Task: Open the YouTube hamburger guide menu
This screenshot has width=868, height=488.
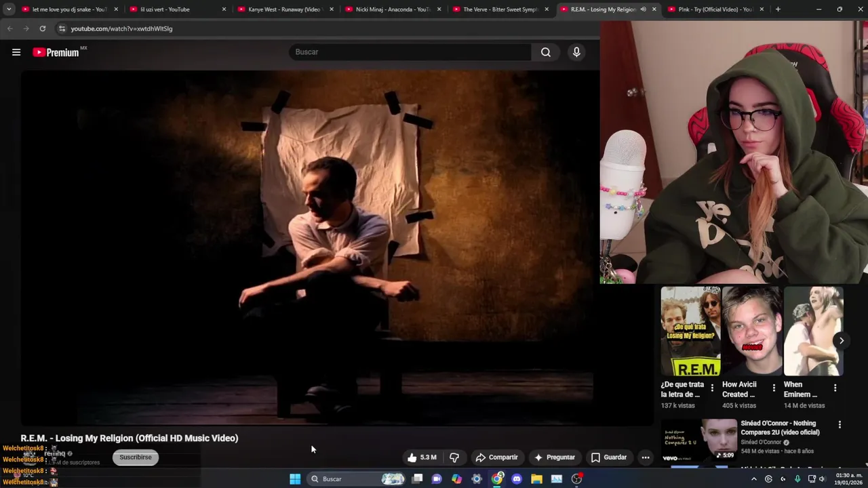Action: (x=16, y=52)
